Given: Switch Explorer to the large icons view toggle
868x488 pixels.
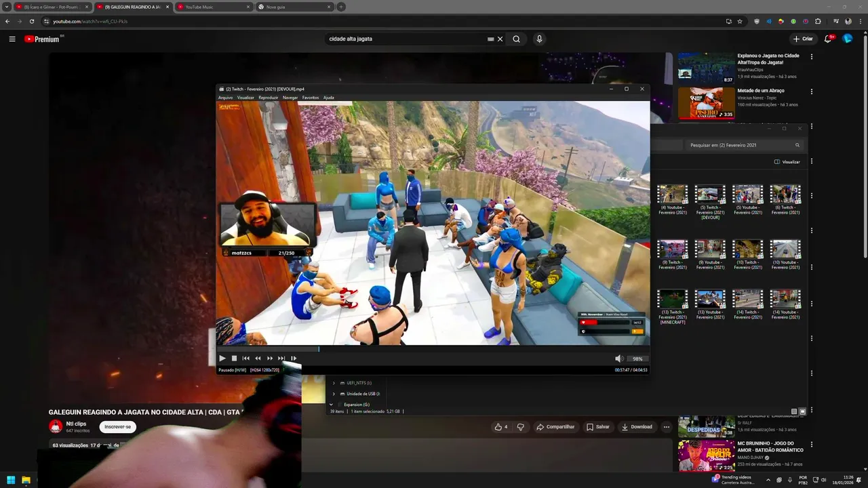Looking at the screenshot, I should (802, 411).
